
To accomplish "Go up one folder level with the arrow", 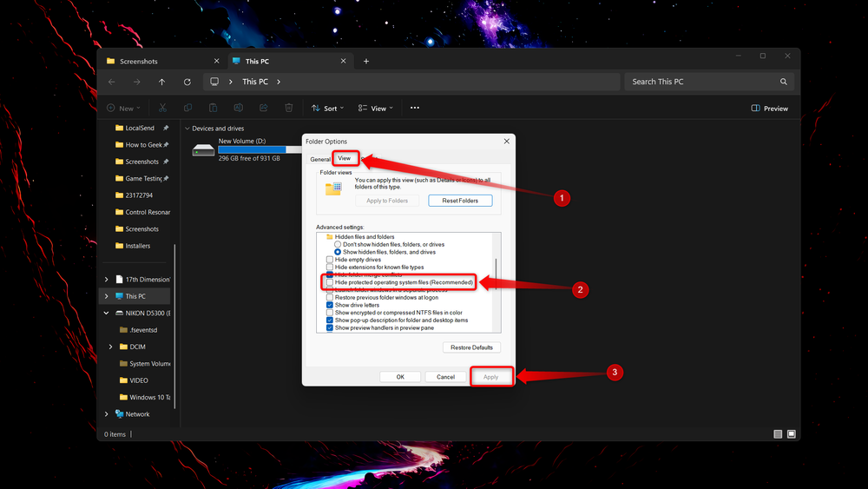I will click(x=161, y=82).
